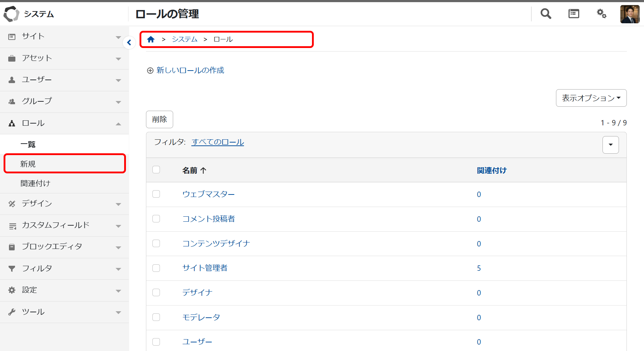
Task: Open the コメント投稿者 role link
Action: (209, 219)
